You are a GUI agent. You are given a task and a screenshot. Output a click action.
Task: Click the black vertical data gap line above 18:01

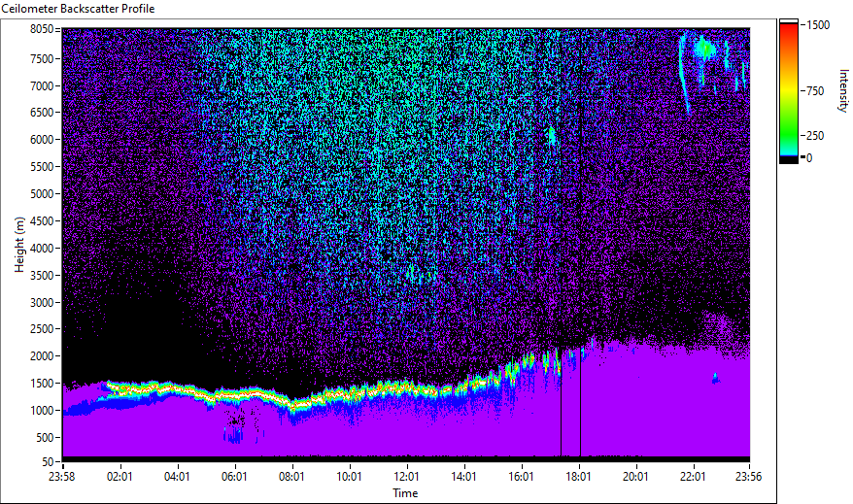[580, 402]
